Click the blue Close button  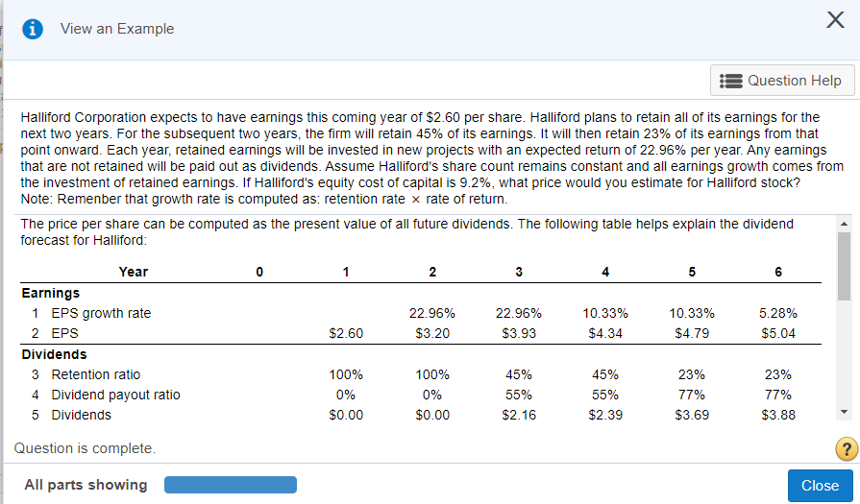820,486
